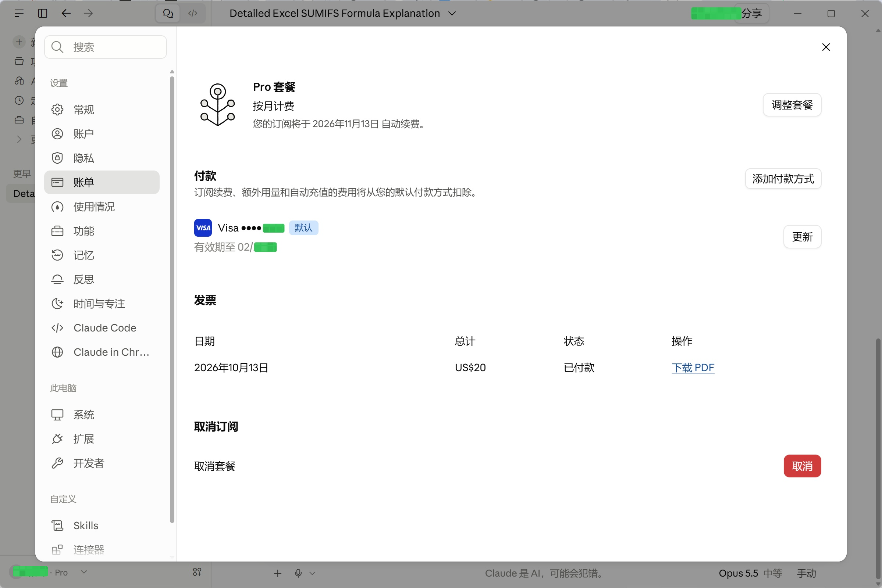Open the 功能 features section
Image resolution: width=882 pixels, height=588 pixels.
(x=102, y=231)
